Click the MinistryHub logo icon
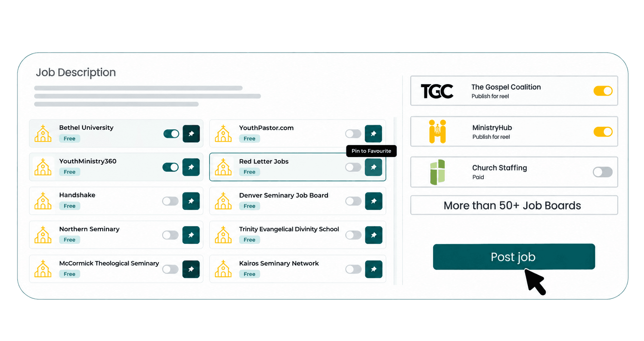 click(437, 132)
